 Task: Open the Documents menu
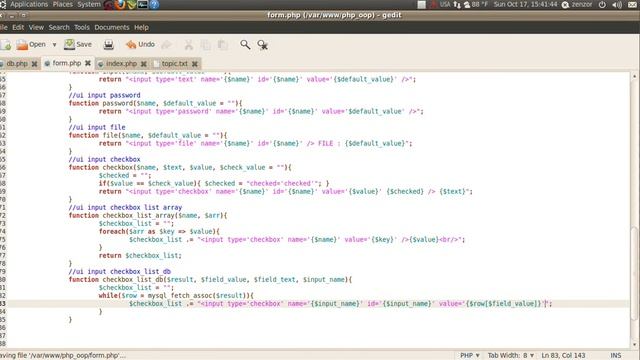(111, 27)
